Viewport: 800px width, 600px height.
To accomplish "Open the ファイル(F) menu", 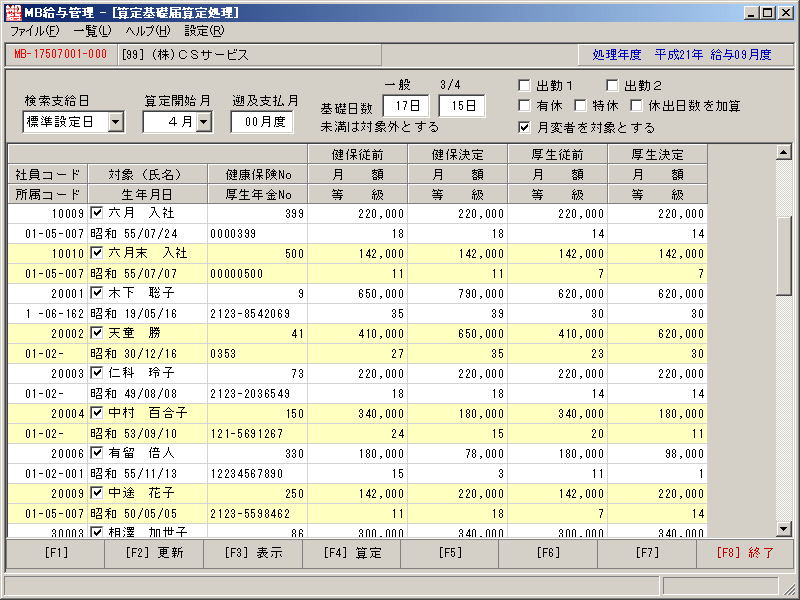I will point(35,31).
